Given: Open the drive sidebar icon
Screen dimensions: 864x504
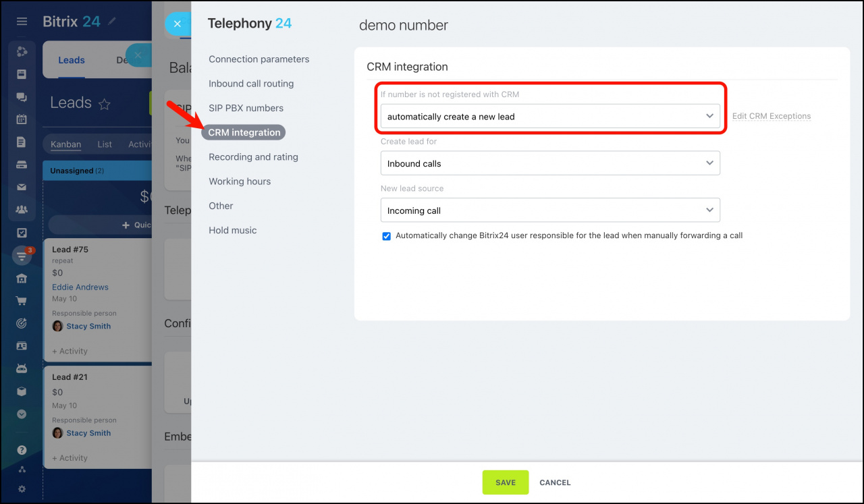Looking at the screenshot, I should pyautogui.click(x=22, y=165).
